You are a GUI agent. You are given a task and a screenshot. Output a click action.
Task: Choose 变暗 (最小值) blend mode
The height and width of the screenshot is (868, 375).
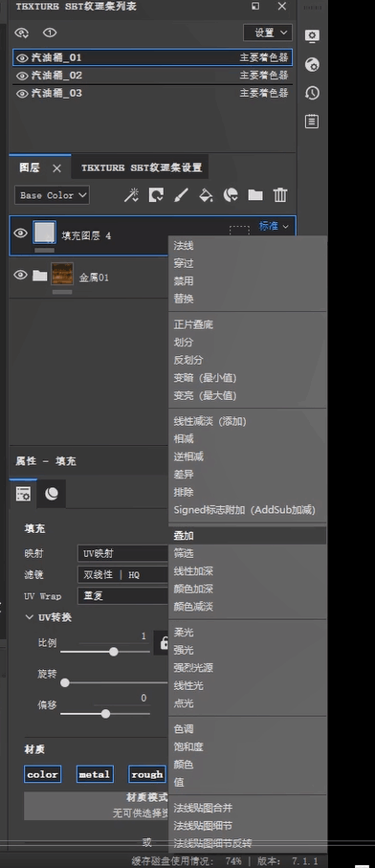pos(247,378)
